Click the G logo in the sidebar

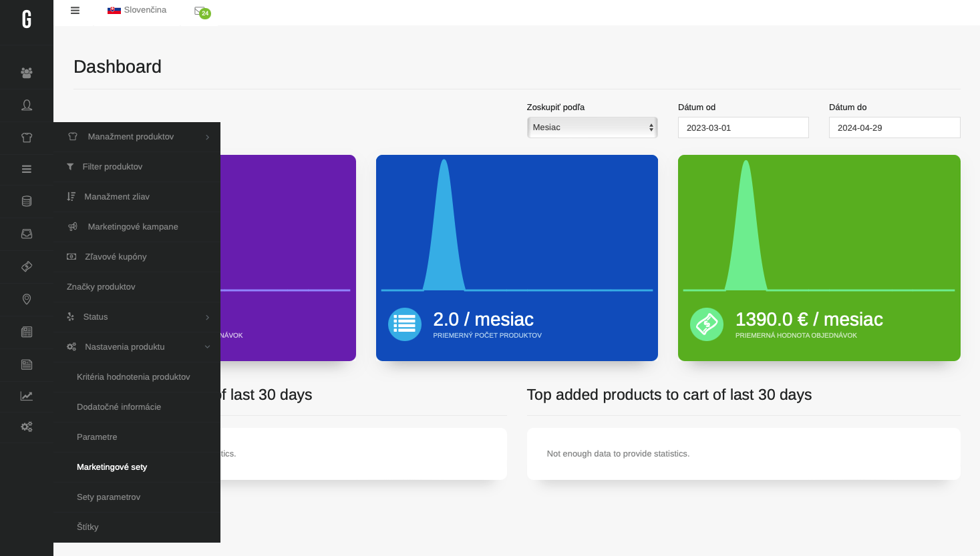pyautogui.click(x=27, y=19)
